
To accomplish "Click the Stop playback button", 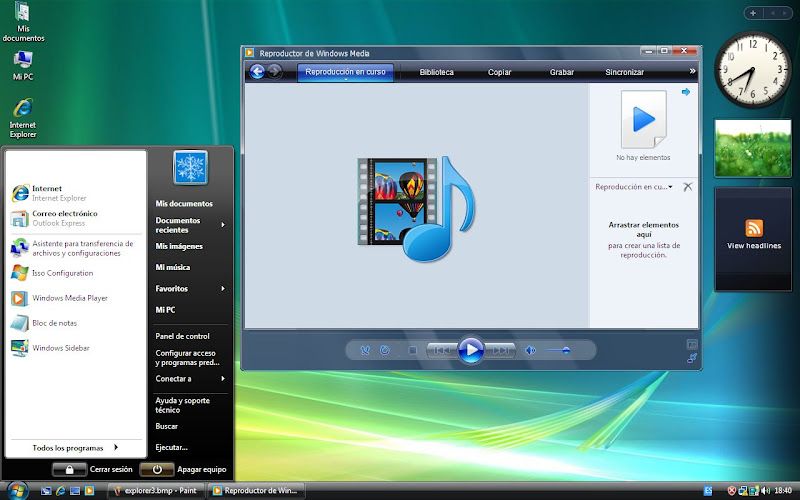I will click(413, 350).
